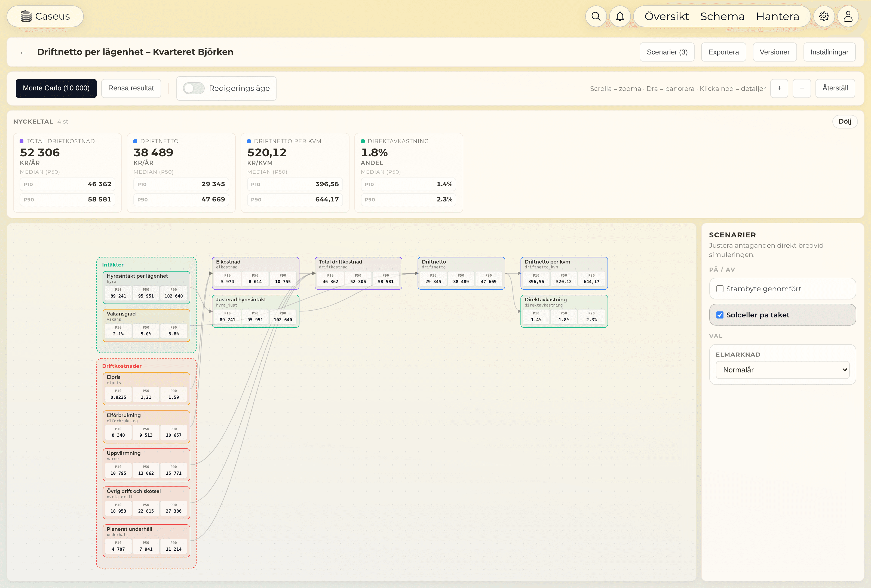Open Inställningar for this model
Viewport: 871px width, 588px height.
(829, 52)
